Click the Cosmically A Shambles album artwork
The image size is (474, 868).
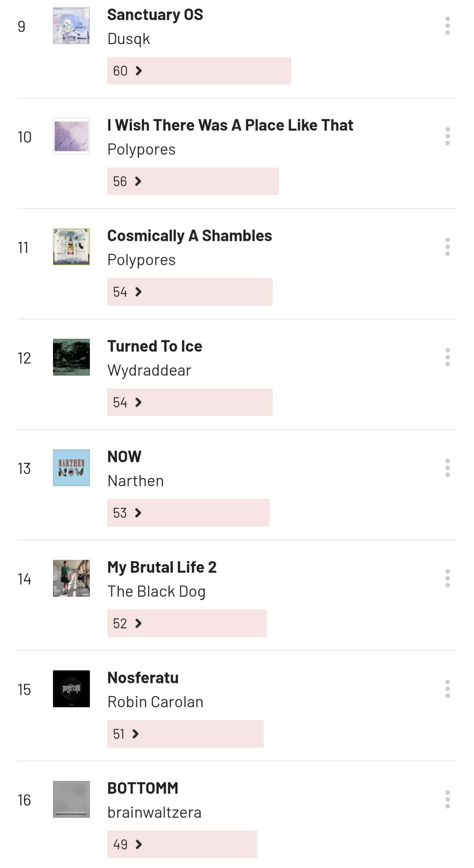point(71,247)
